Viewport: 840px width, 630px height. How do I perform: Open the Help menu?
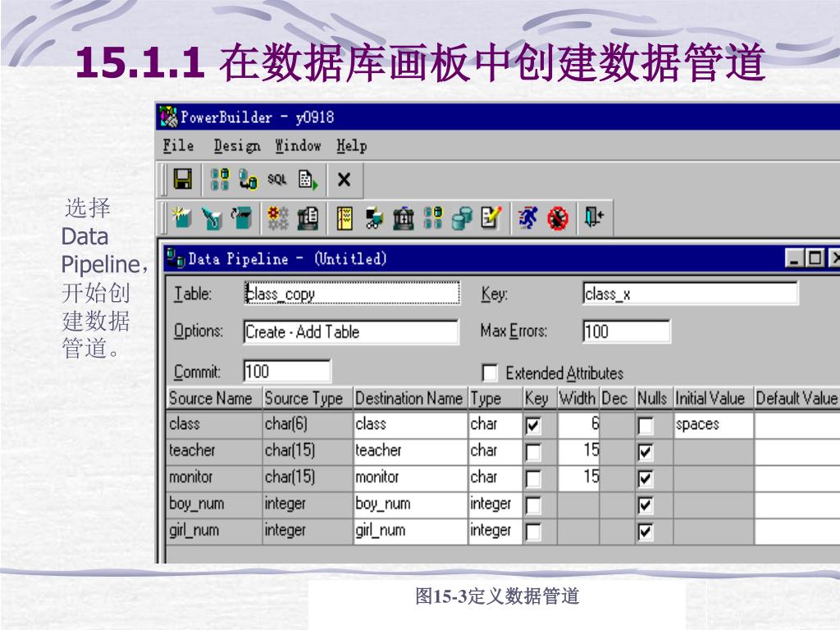(x=351, y=146)
